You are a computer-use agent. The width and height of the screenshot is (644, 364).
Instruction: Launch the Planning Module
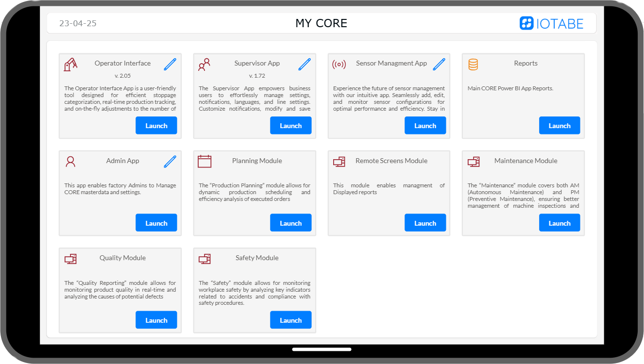point(290,223)
